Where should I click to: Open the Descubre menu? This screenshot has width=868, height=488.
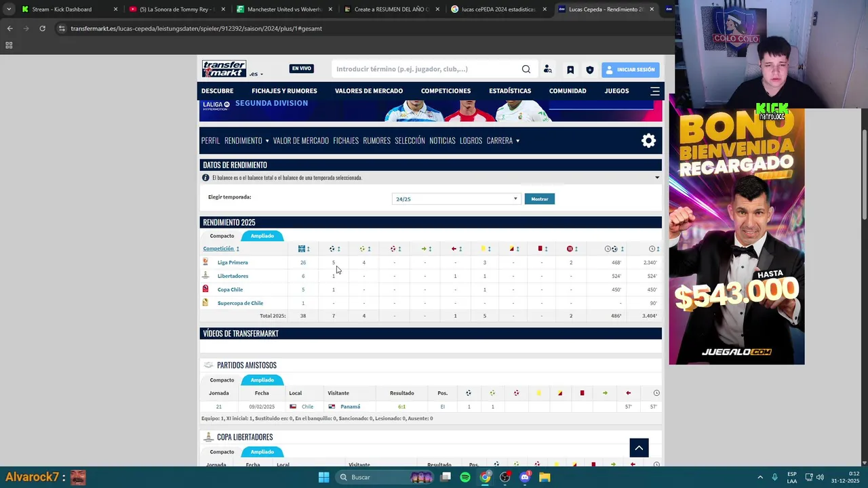pos(217,91)
